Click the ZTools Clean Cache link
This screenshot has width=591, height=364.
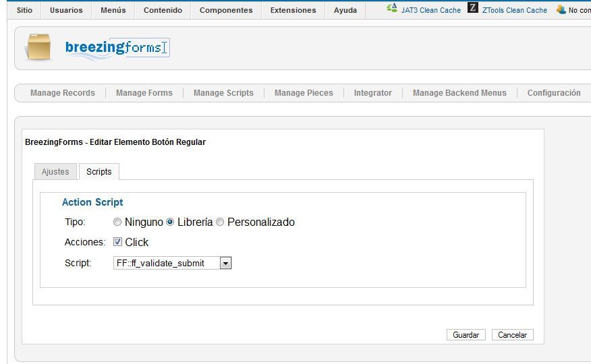click(x=515, y=10)
